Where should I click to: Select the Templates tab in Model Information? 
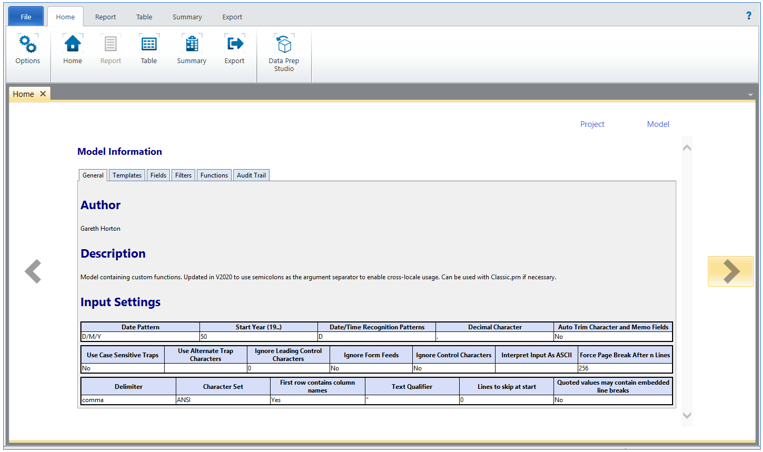click(x=127, y=175)
